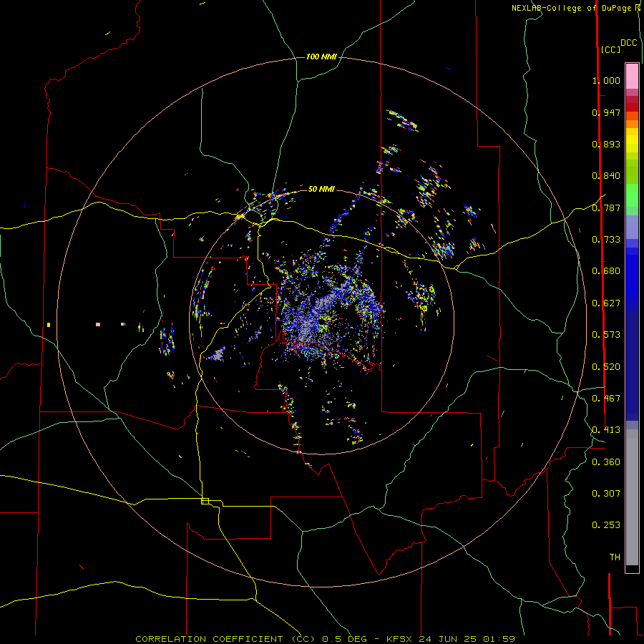
Task: Click the 0.253 legend value
Action: click(606, 525)
